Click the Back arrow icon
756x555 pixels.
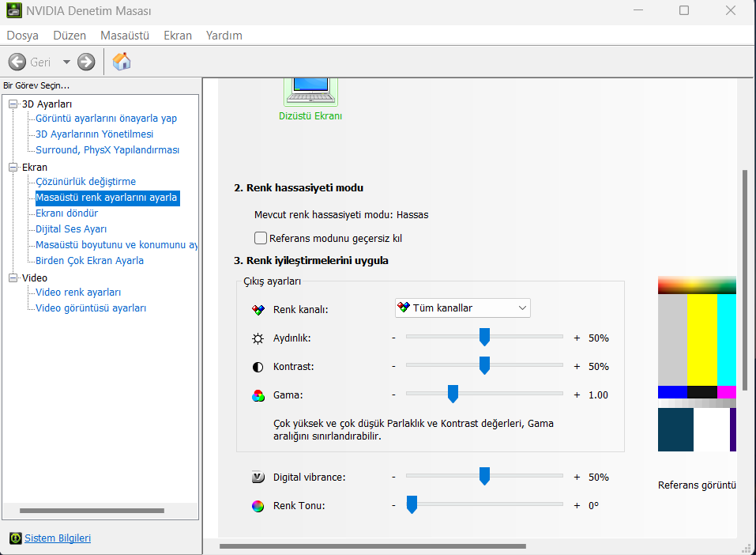17,62
